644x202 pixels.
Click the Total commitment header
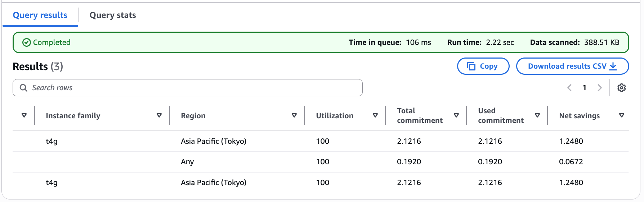(420, 115)
